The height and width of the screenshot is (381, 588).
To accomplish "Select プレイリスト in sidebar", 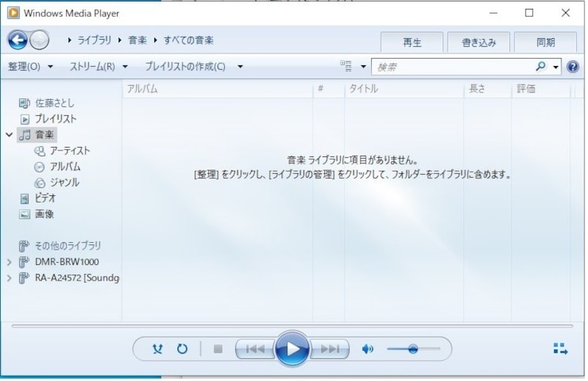I will 48,119.
